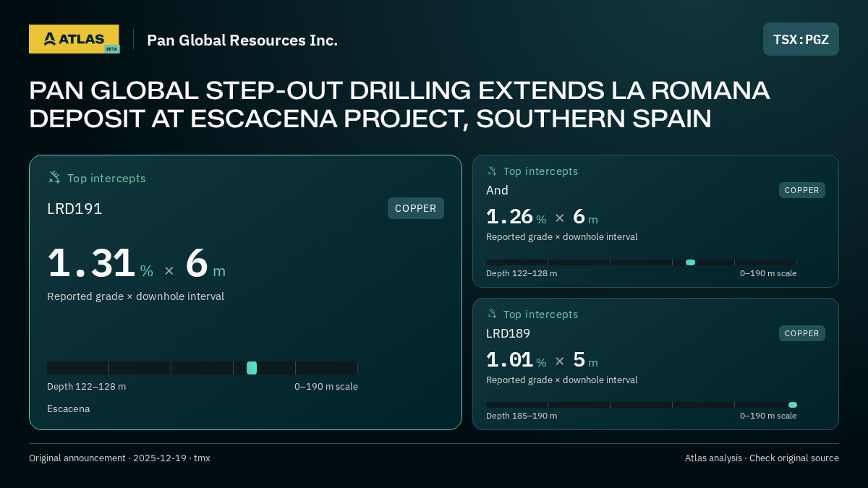The height and width of the screenshot is (488, 868).
Task: Click 'Original announcement · 2025-12-19 · tmx' footer
Action: [119, 458]
